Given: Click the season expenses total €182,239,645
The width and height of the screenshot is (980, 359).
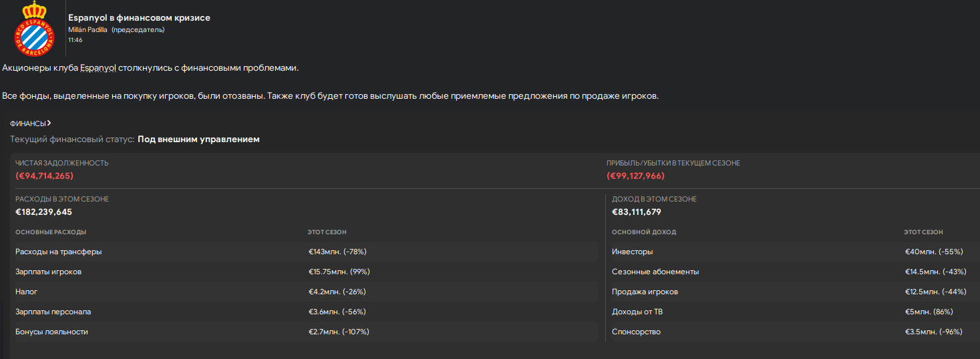Looking at the screenshot, I should click(43, 212).
